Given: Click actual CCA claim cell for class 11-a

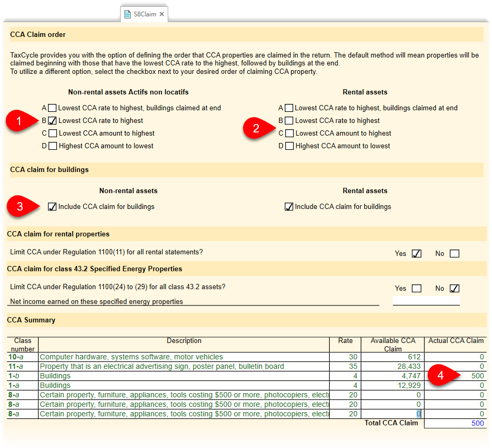Looking at the screenshot, I should pyautogui.click(x=455, y=367).
